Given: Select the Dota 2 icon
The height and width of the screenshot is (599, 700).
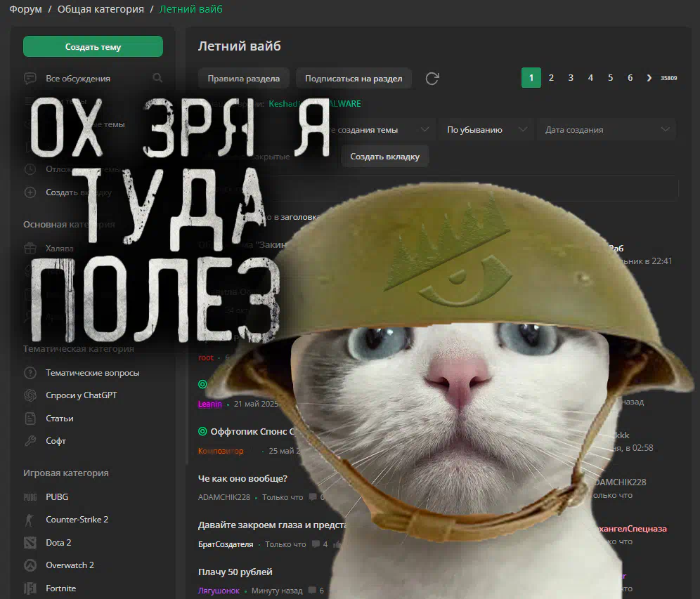Looking at the screenshot, I should [30, 543].
